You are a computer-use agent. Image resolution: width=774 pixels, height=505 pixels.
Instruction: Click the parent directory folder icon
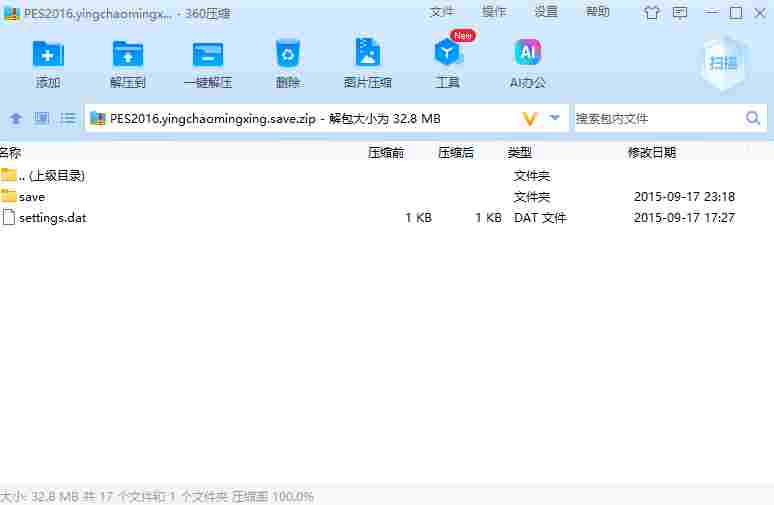(x=8, y=175)
